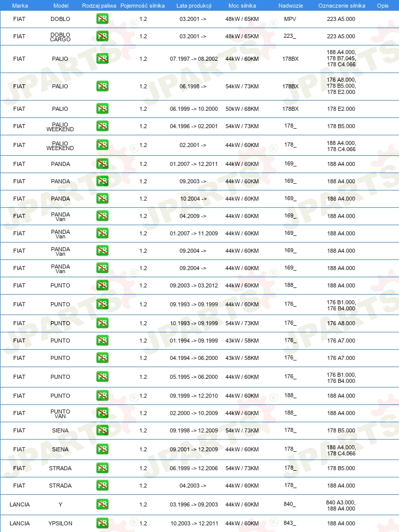Click fuel icon for PANDA 09.2003 -> row
The height and width of the screenshot is (532, 399).
103,181
